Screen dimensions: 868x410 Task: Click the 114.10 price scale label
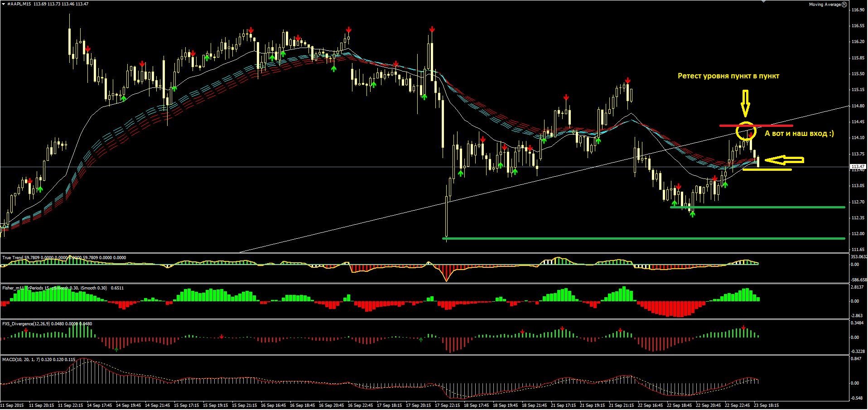pos(858,138)
